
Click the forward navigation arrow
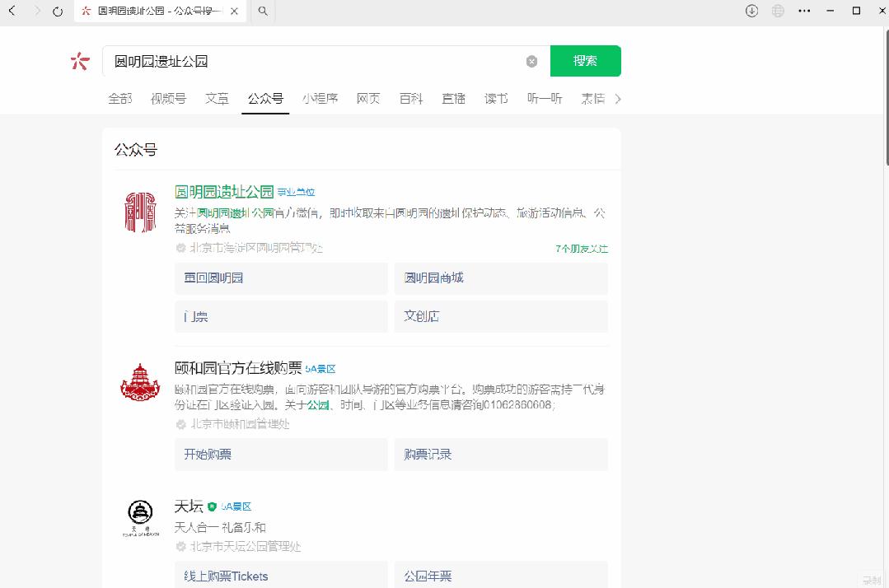(37, 11)
